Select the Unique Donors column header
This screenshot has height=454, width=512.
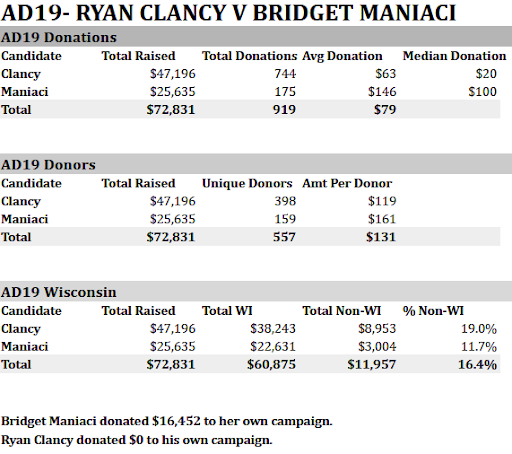[x=247, y=183]
